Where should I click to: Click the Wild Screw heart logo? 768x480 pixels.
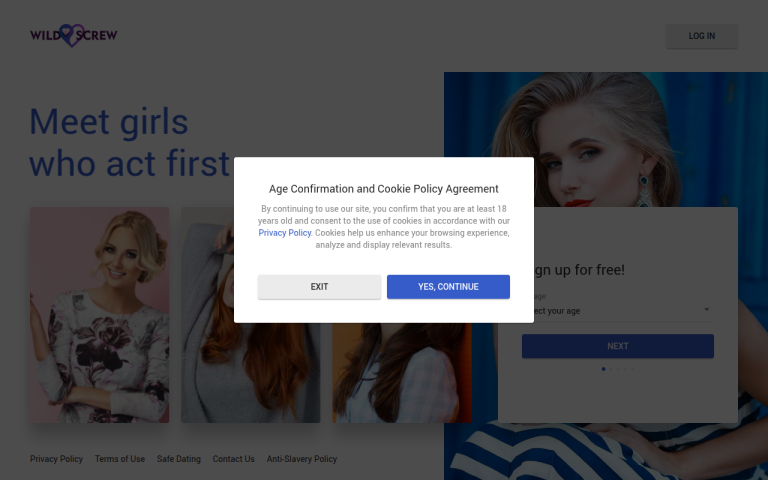(73, 35)
